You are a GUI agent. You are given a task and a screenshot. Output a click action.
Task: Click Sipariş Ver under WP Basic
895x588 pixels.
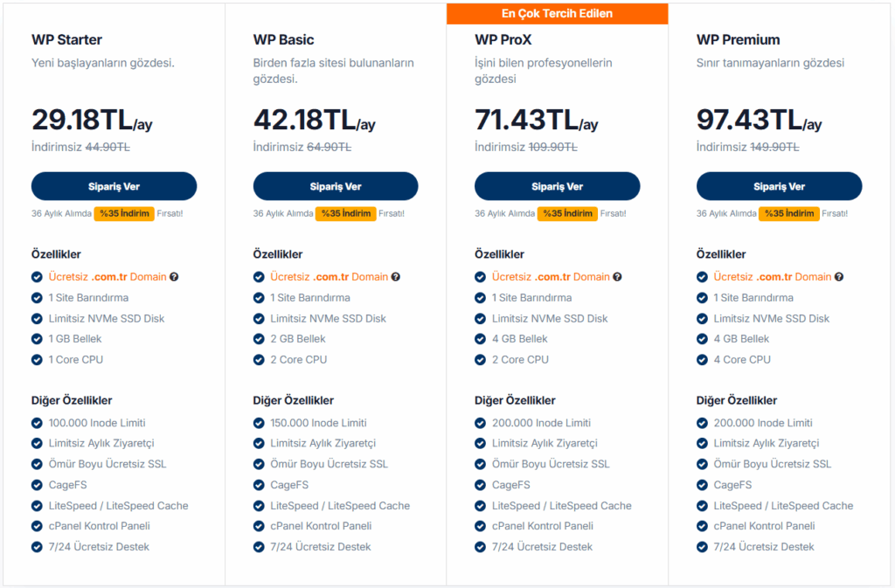pos(336,186)
